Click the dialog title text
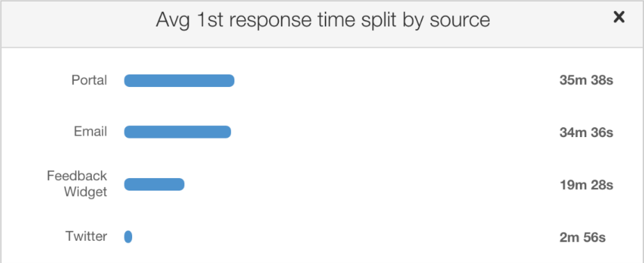Viewport: 644px width, 263px height. point(323,20)
